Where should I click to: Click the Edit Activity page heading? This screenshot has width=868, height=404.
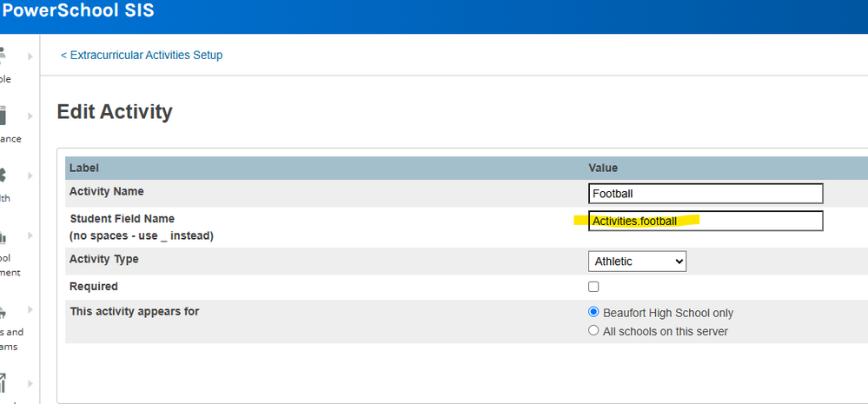click(115, 112)
